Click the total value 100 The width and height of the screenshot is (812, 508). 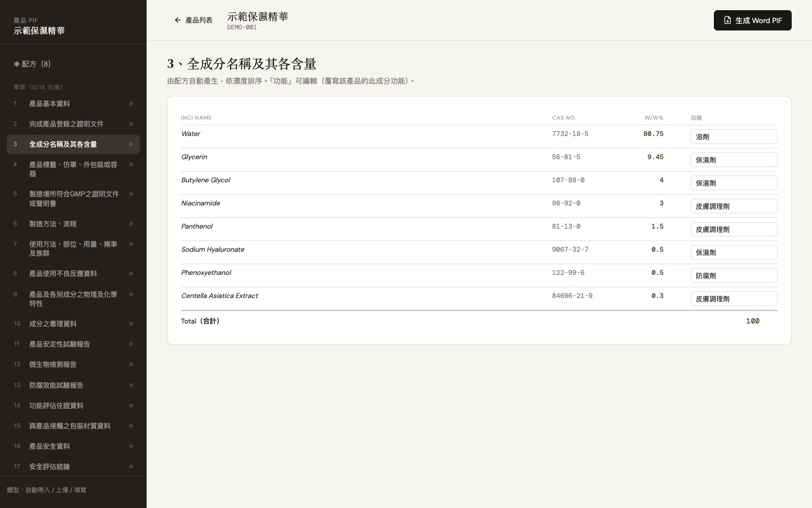(x=753, y=321)
